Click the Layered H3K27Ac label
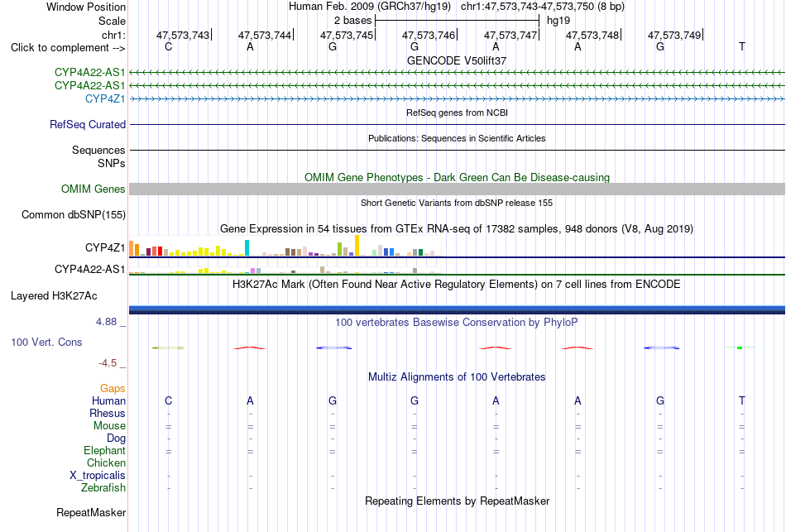The image size is (786, 532). pyautogui.click(x=54, y=296)
